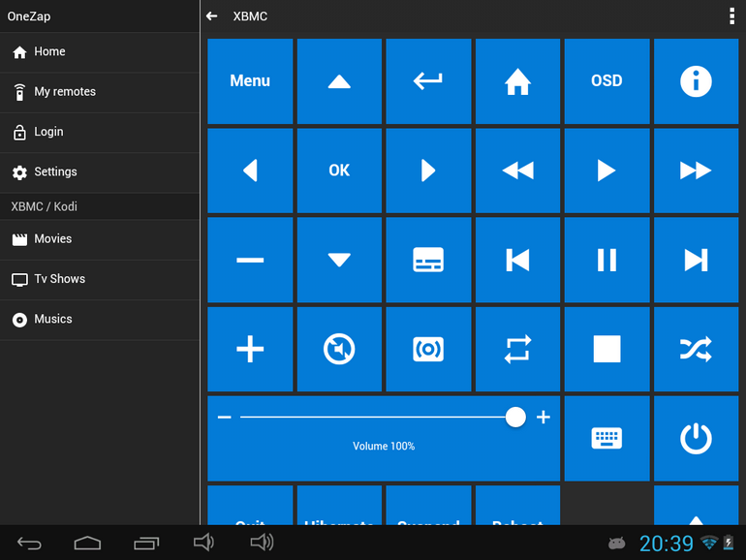Image resolution: width=746 pixels, height=560 pixels.
Task: Tap the pause tile
Action: [606, 260]
